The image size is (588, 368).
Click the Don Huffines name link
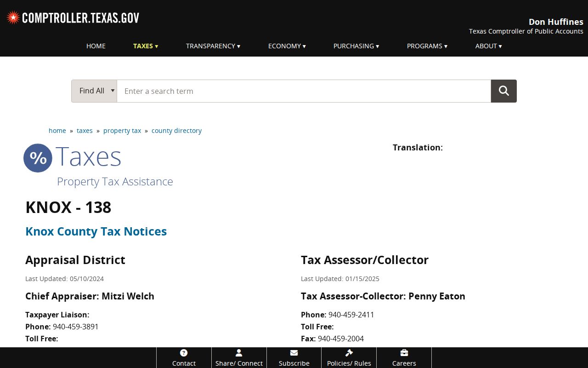(556, 22)
